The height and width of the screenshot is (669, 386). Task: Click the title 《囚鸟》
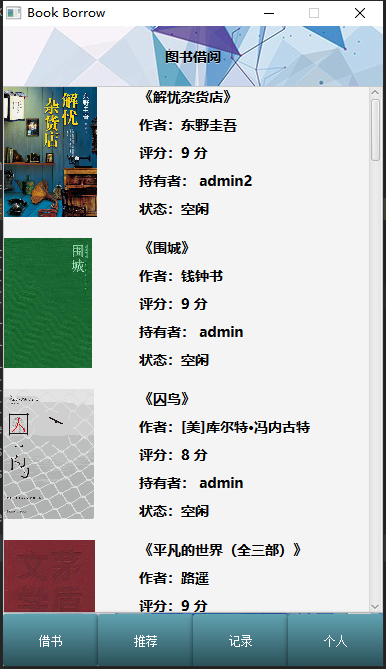167,399
